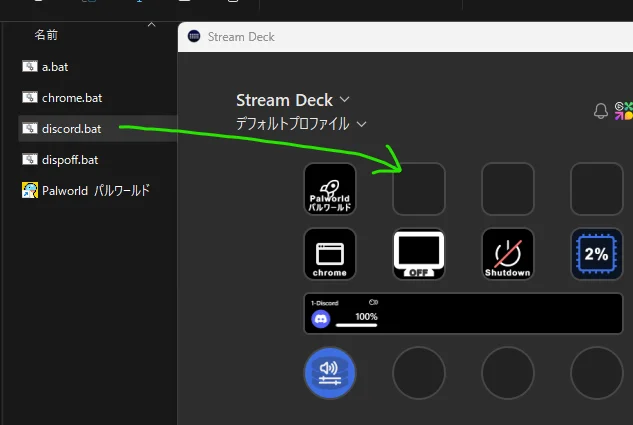This screenshot has height=425, width=633.
Task: Click the dispoff.bat file icon
Action: coord(29,159)
